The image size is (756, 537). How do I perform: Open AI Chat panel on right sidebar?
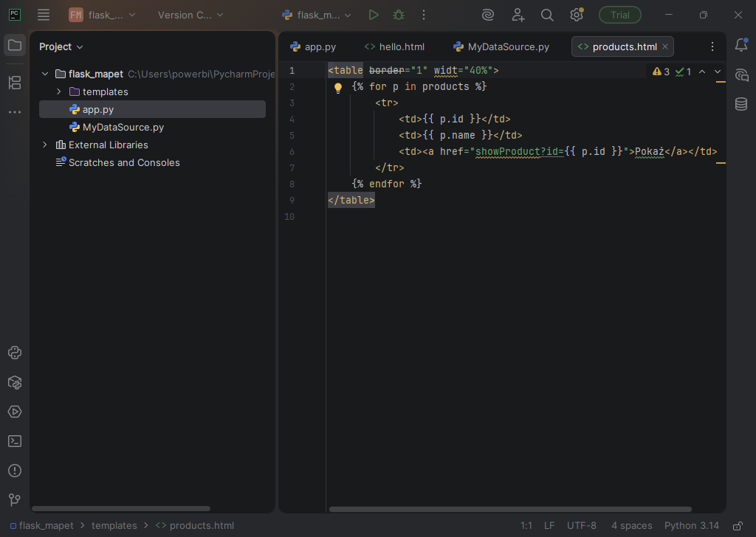tap(741, 75)
